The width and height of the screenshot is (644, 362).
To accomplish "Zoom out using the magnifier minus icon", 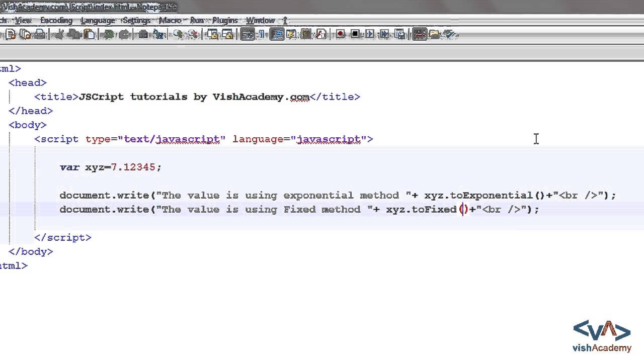I will pos(193,34).
